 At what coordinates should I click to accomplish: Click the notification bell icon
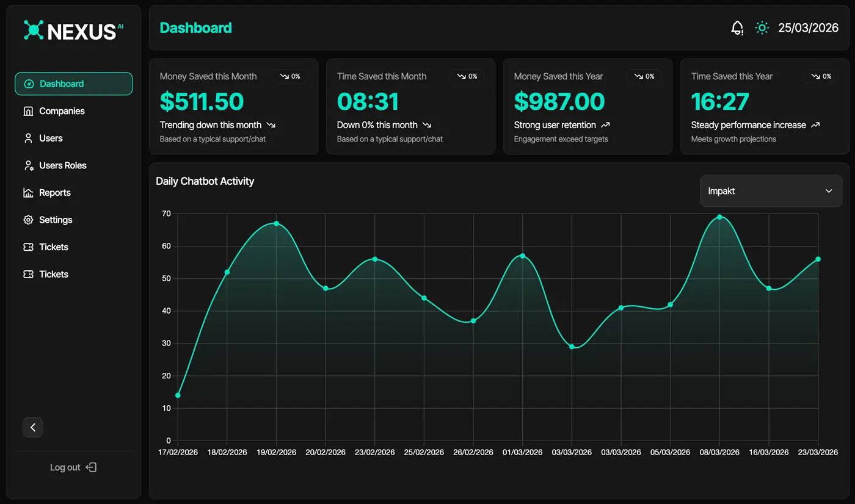(738, 28)
